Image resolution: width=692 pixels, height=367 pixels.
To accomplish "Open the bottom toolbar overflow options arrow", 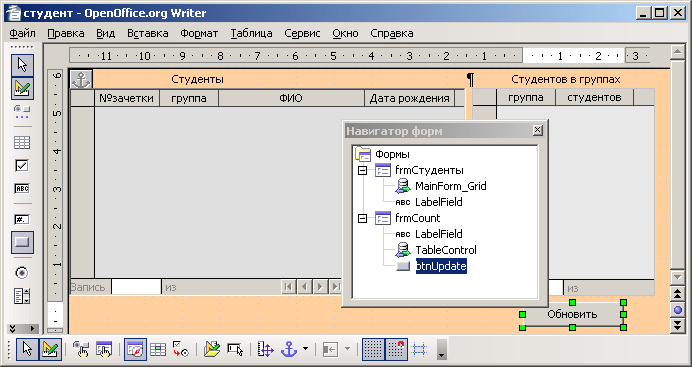I will click(x=441, y=350).
